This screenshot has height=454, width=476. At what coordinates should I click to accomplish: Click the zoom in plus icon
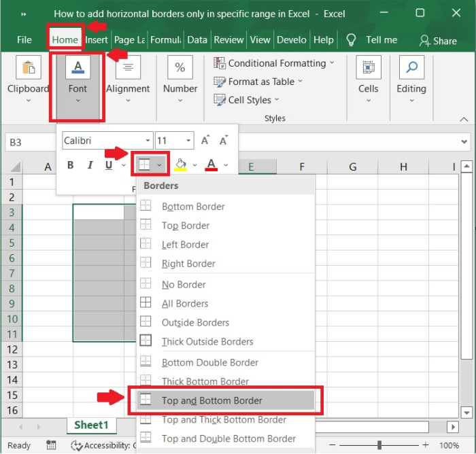(426, 445)
